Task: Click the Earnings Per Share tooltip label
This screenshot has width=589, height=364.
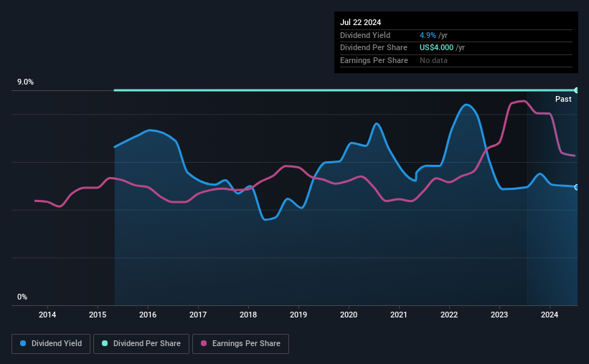Action: point(374,60)
